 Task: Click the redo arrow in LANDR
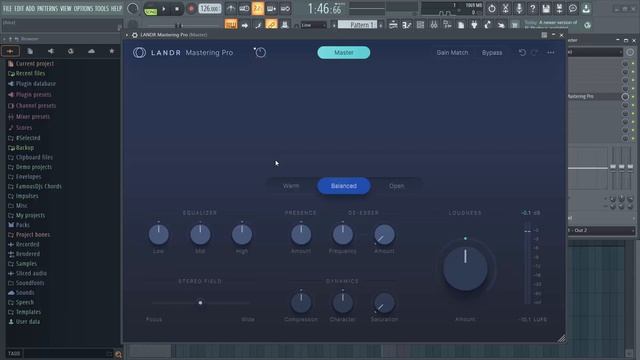coord(534,53)
